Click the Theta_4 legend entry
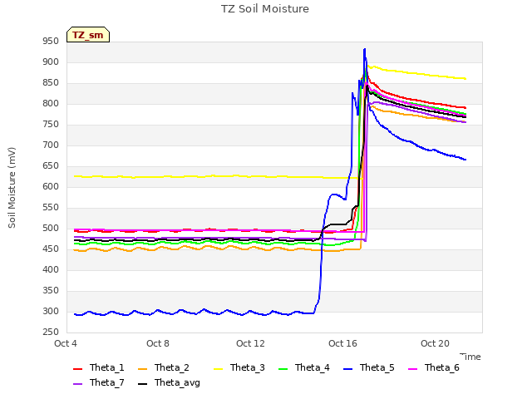Image resolution: width=532 pixels, height=399 pixels. point(304,367)
